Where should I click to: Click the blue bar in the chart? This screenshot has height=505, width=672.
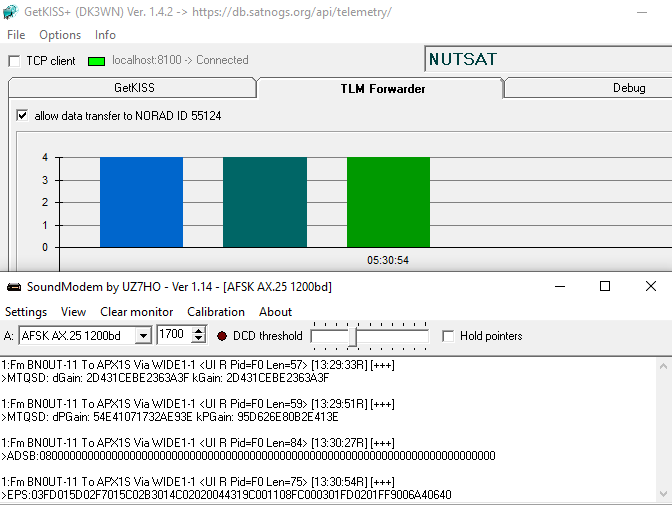(141, 202)
